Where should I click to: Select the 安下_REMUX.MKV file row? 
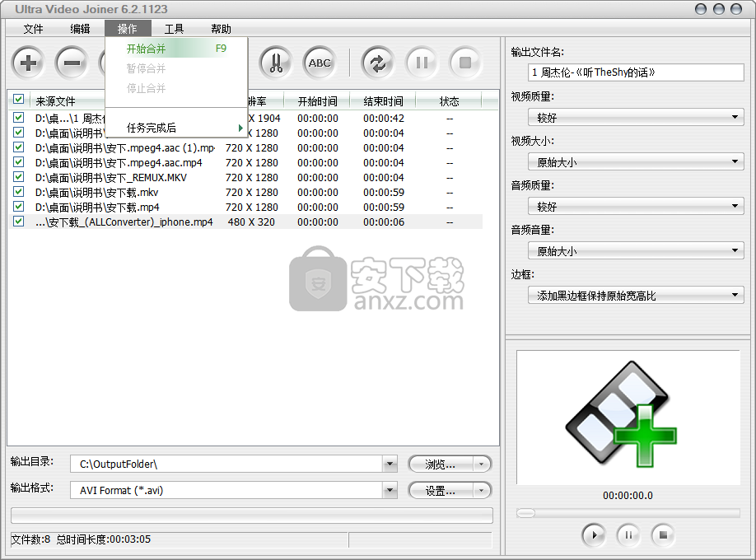tap(245, 178)
